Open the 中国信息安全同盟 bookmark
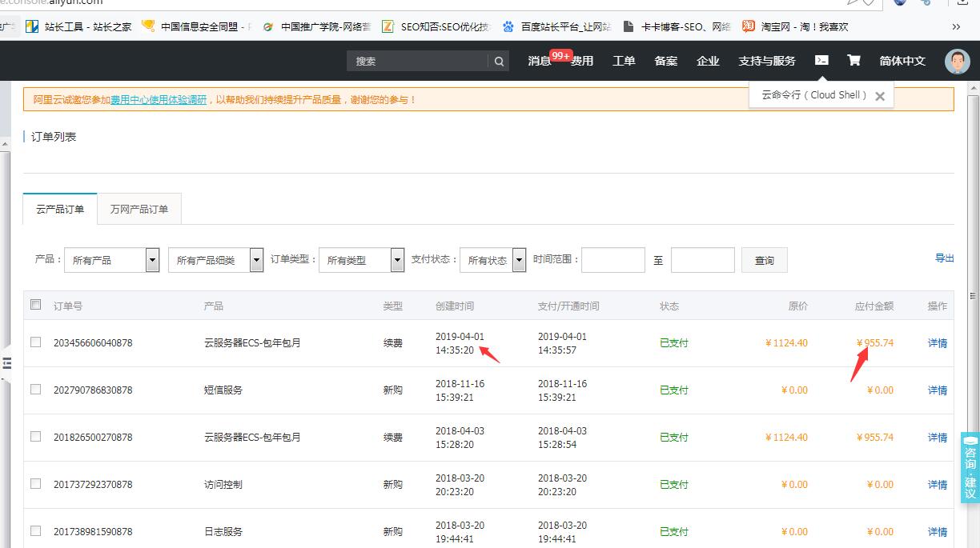Viewport: 980px width, 548px height. (196, 26)
